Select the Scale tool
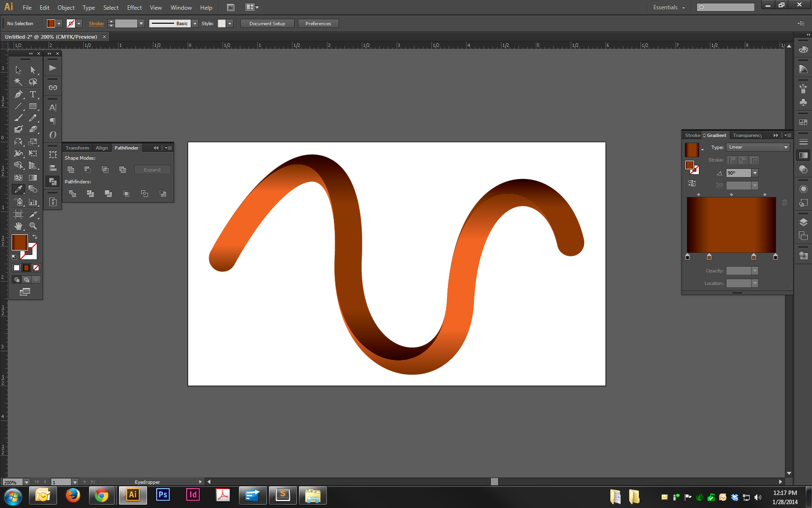 pyautogui.click(x=33, y=142)
